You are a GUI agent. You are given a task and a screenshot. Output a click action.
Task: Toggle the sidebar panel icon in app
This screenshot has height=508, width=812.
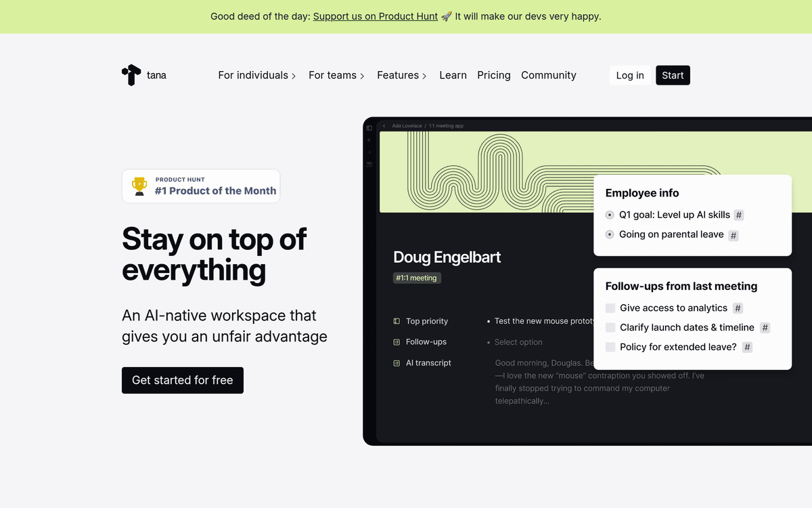(x=369, y=127)
